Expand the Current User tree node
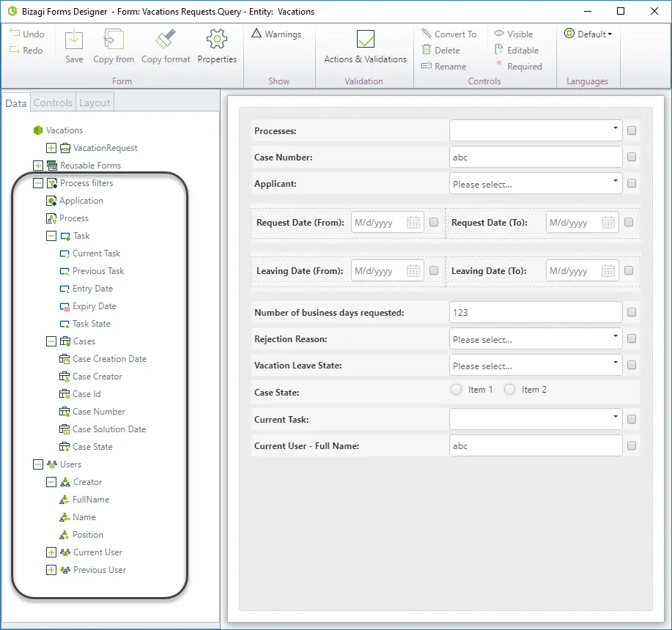 (51, 552)
